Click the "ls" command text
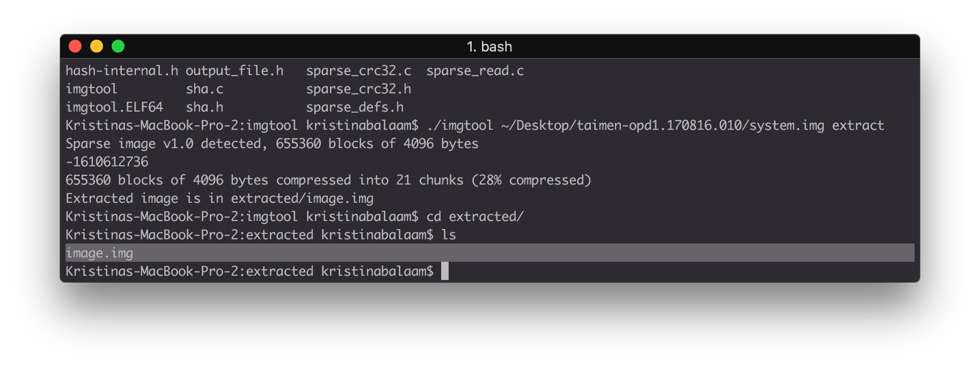Viewport: 980px width, 368px height. [449, 235]
